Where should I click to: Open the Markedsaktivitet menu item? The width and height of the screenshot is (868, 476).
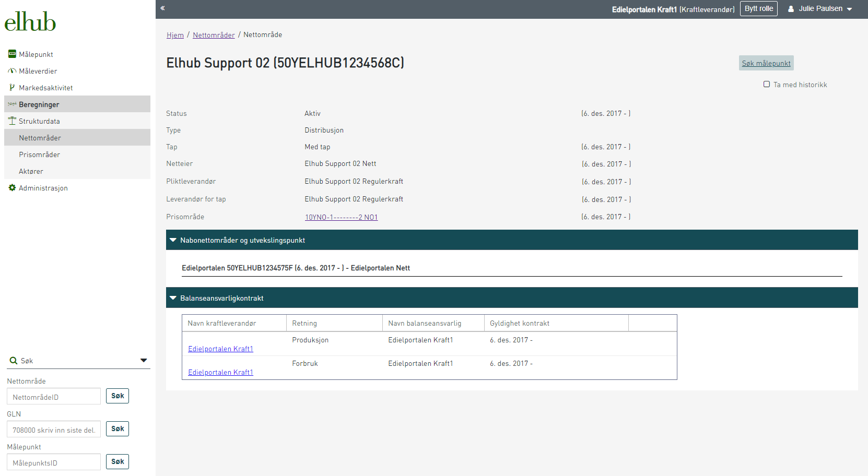coord(77,87)
